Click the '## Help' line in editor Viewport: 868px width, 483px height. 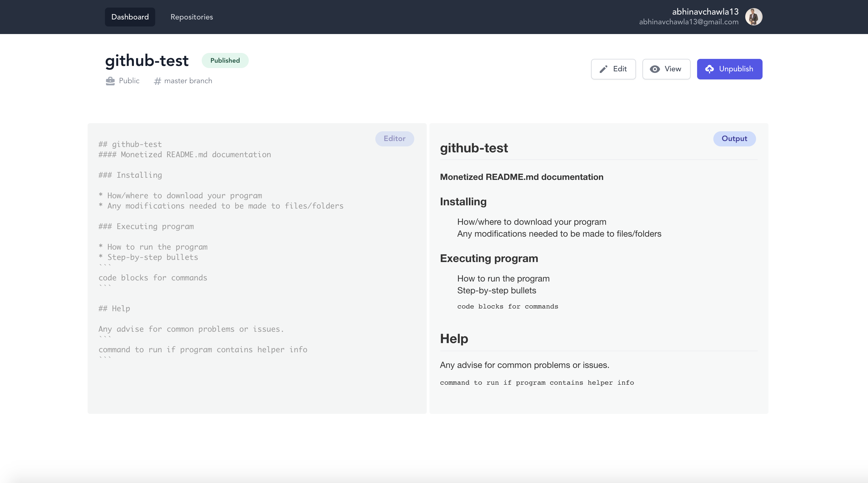tap(114, 309)
